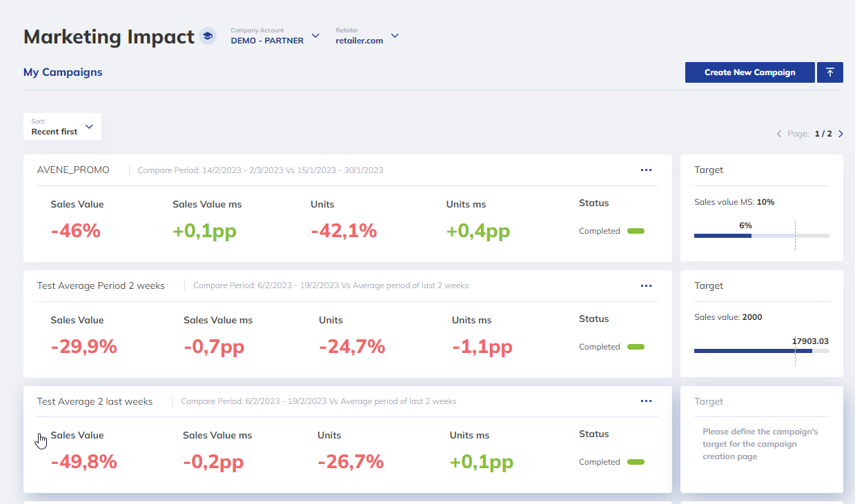Viewport: 855px width, 504px height.
Task: Open Test Average 2 last weeks options menu
Action: click(x=646, y=401)
